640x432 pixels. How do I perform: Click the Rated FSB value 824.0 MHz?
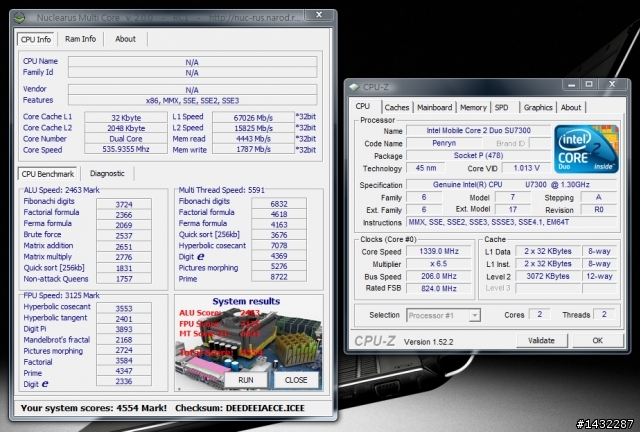(439, 289)
